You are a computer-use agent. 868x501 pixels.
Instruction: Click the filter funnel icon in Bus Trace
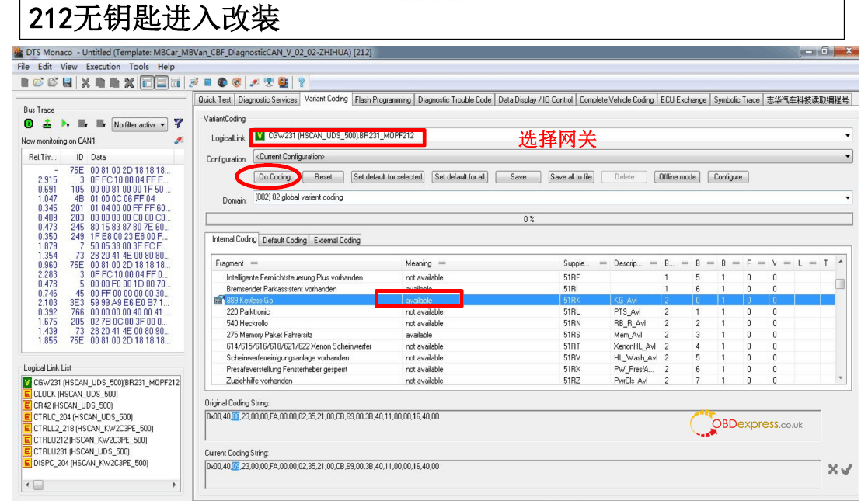coord(178,124)
